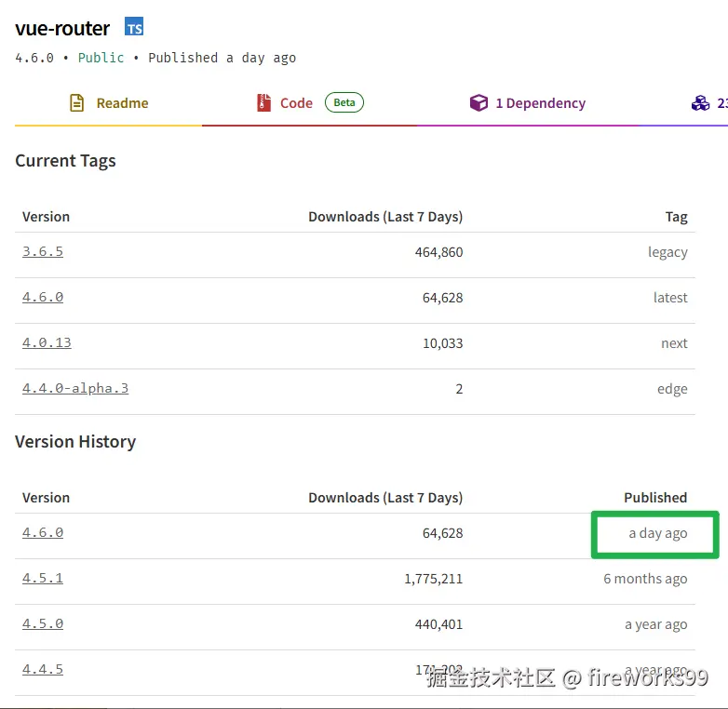Image resolution: width=728 pixels, height=709 pixels.
Task: Click Version header in Version History table
Action: click(x=46, y=498)
